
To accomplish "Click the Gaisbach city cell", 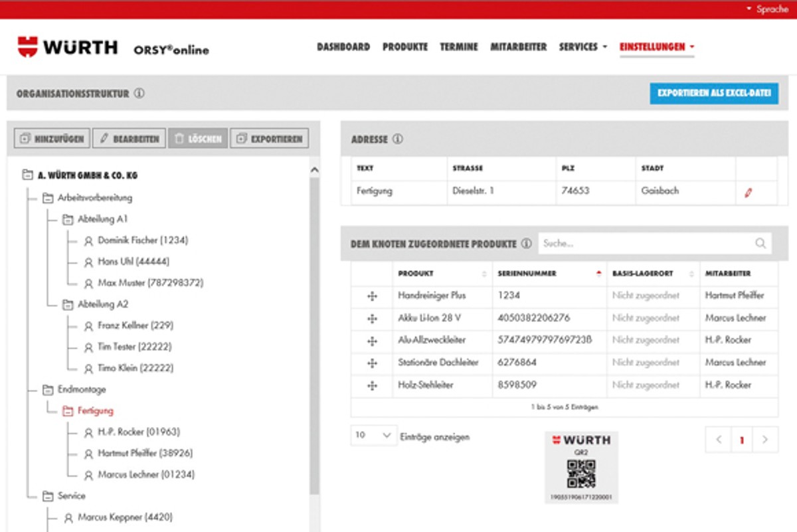I will pos(660,191).
